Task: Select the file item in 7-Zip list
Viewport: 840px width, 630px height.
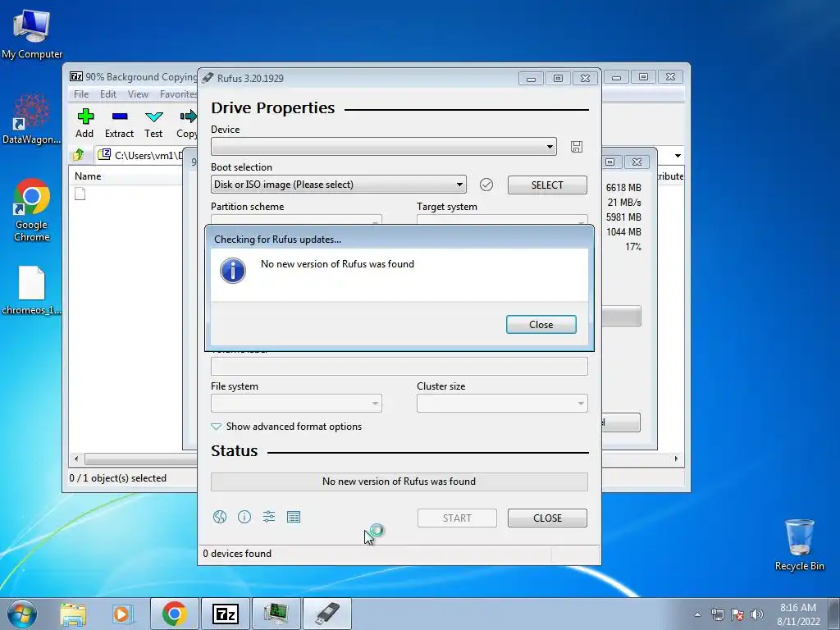Action: pos(80,194)
